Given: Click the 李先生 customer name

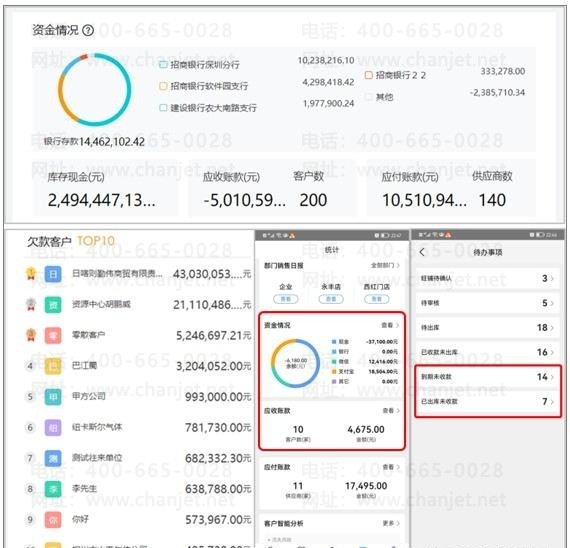Looking at the screenshot, I should pos(84,488).
